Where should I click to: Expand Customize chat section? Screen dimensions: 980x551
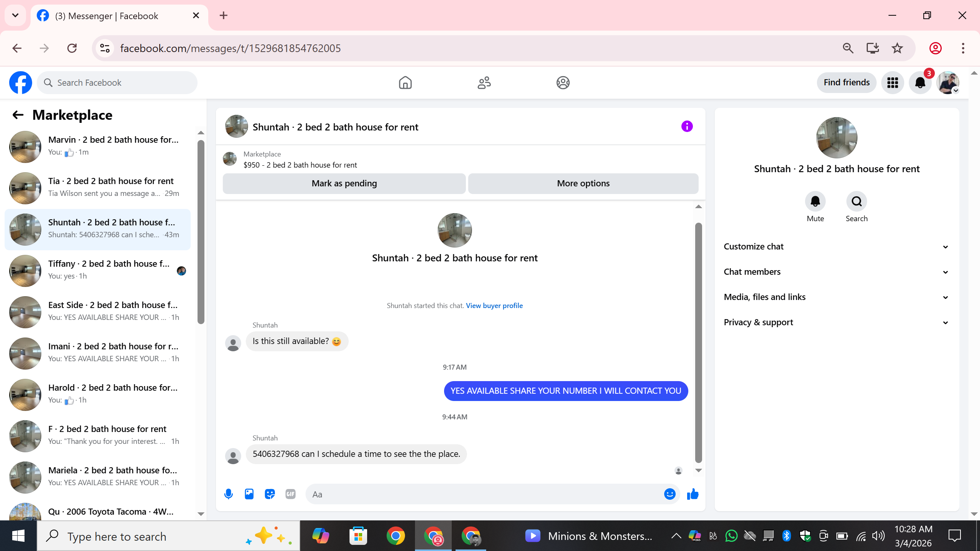836,246
